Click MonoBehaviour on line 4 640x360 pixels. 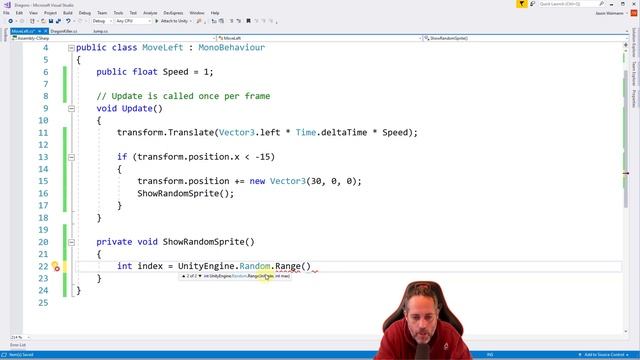[231, 48]
